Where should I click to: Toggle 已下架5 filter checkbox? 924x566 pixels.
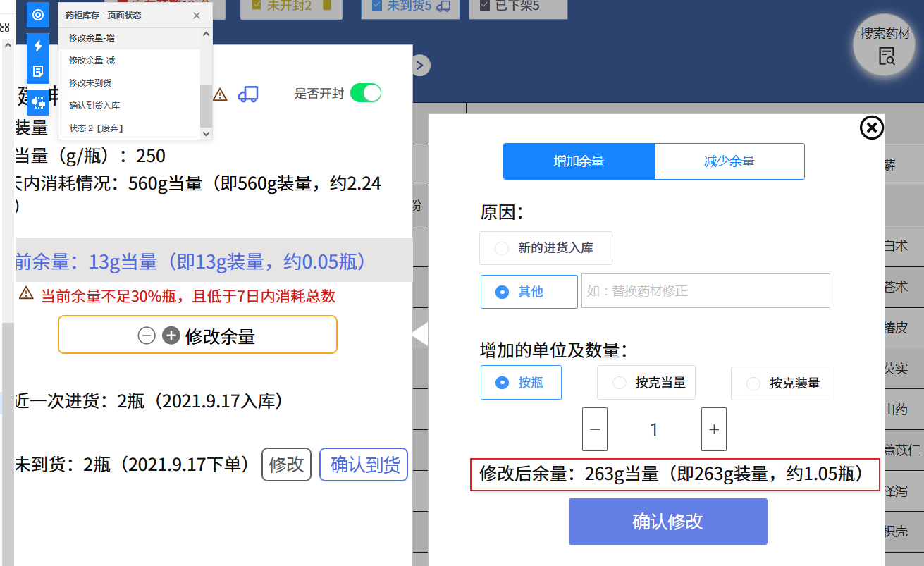click(x=484, y=6)
